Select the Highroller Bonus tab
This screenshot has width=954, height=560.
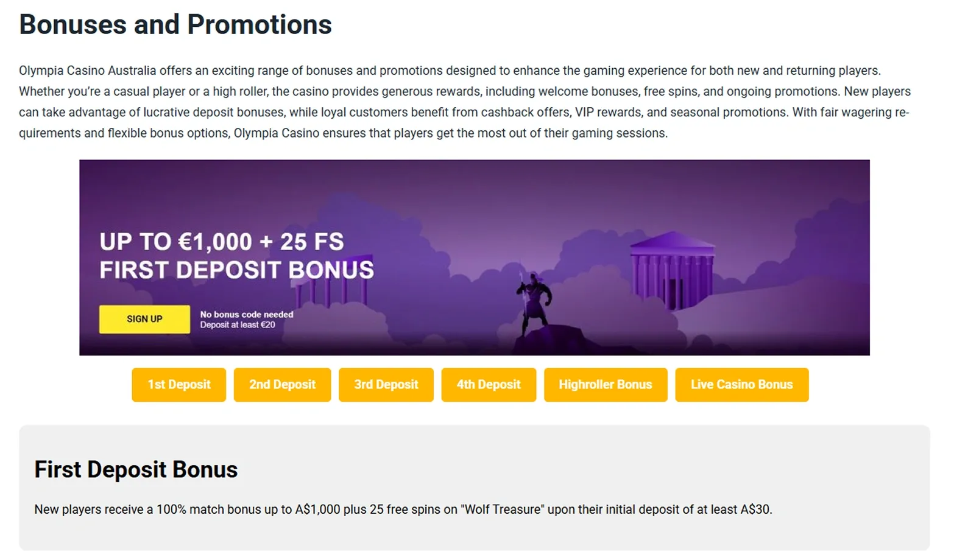click(x=606, y=385)
